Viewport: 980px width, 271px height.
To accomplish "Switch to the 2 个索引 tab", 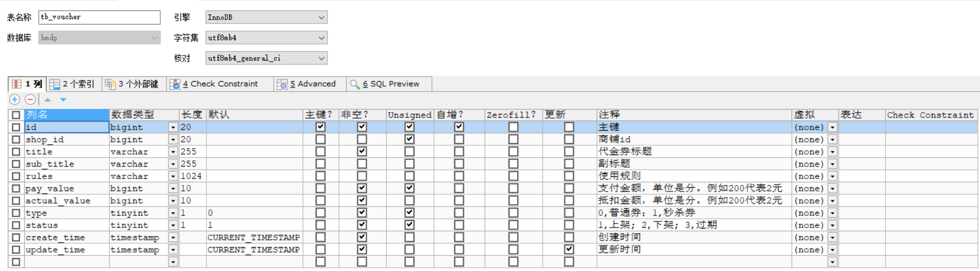I will click(73, 84).
